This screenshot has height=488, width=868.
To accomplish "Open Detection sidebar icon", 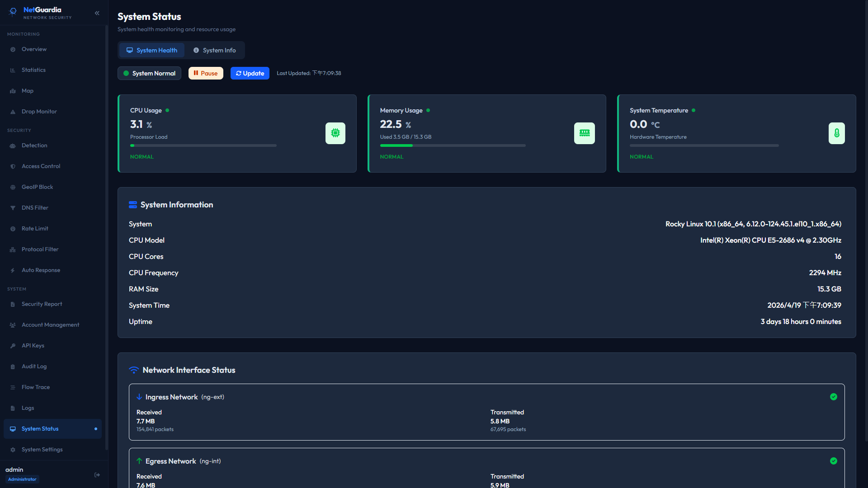I will (x=13, y=145).
